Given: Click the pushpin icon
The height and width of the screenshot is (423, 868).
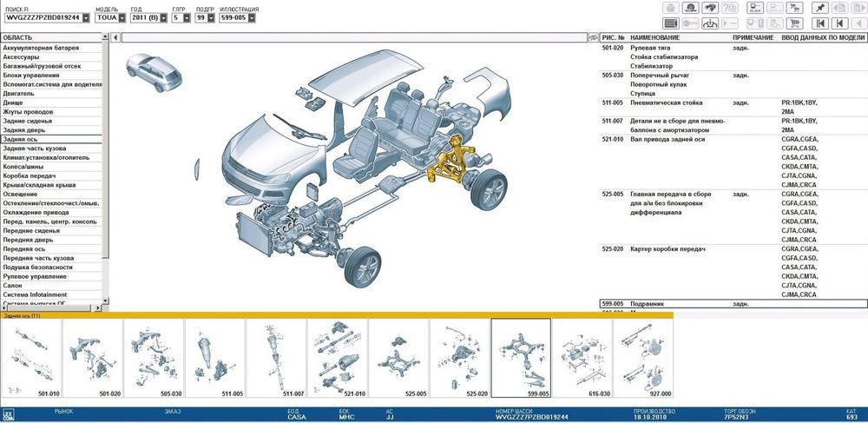Looking at the screenshot, I should pos(820,8).
